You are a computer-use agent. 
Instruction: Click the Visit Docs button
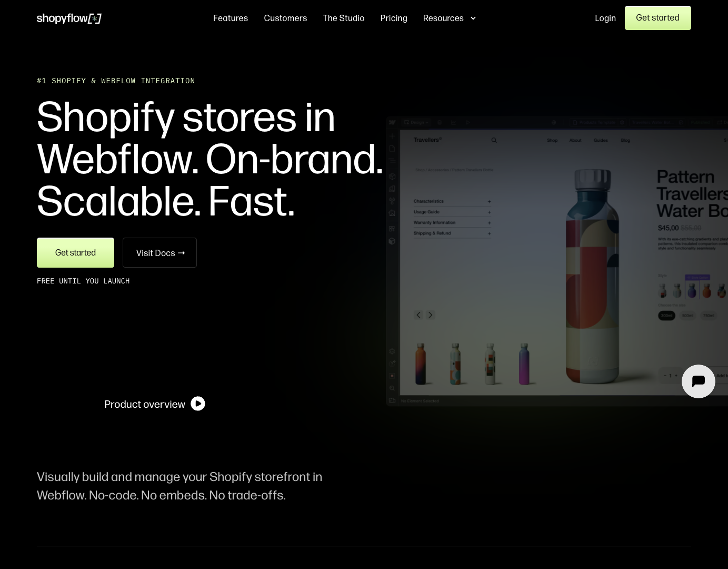[159, 253]
